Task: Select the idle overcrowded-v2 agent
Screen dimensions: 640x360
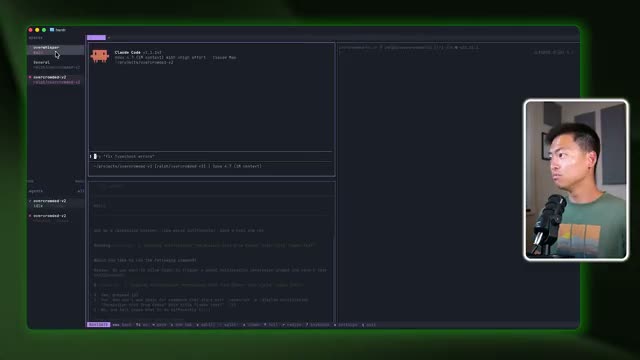Action: coord(56,203)
